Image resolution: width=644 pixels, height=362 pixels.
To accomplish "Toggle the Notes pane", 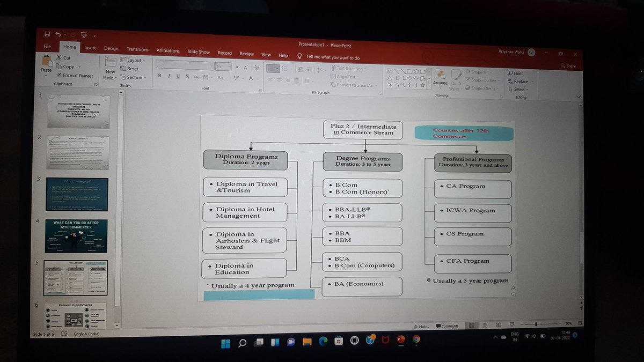I will pos(421,326).
